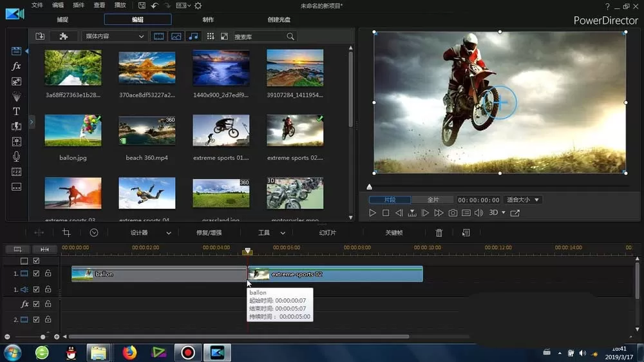
Task: Open the Title room T icon
Action: [x=16, y=111]
